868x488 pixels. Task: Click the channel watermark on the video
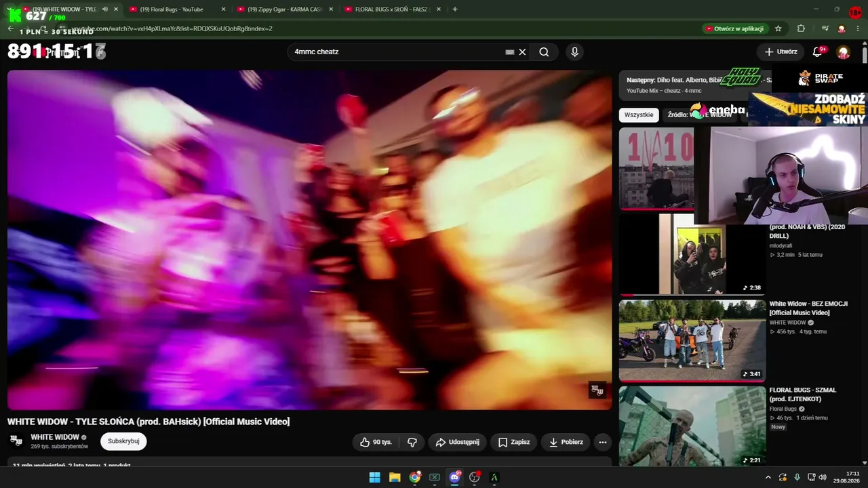pyautogui.click(x=597, y=390)
